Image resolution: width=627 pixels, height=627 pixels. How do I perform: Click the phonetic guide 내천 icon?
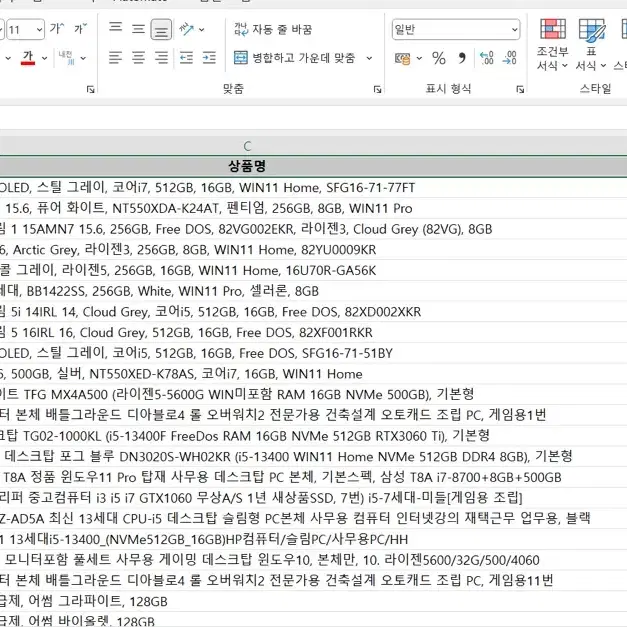66,58
